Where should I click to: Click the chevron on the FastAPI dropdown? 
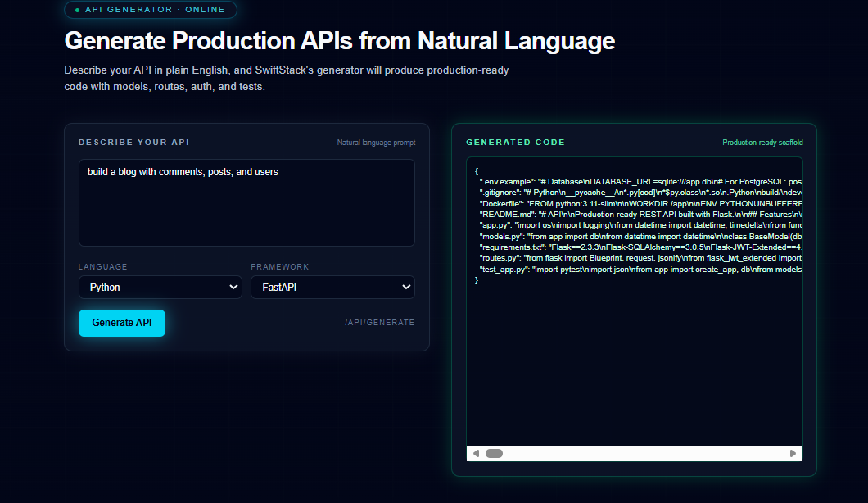(405, 287)
